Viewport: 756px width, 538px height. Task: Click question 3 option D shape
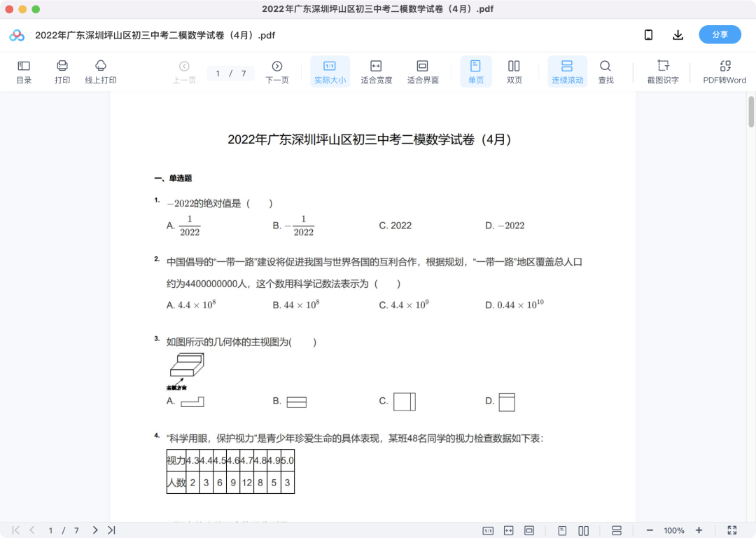[507, 401]
